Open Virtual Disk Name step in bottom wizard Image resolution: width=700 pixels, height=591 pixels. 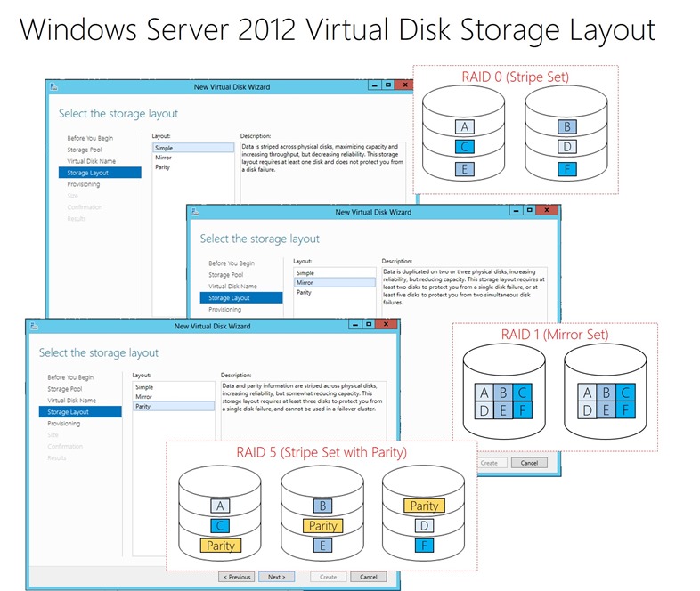[72, 401]
